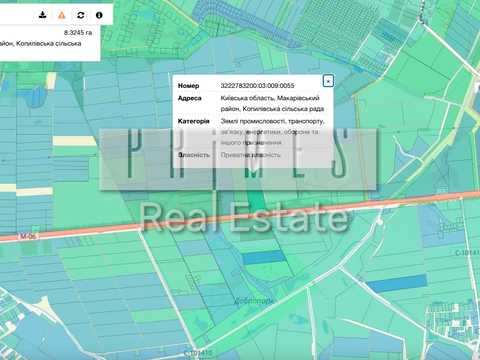Open the info circle icon
The image size is (480, 360).
99,15
